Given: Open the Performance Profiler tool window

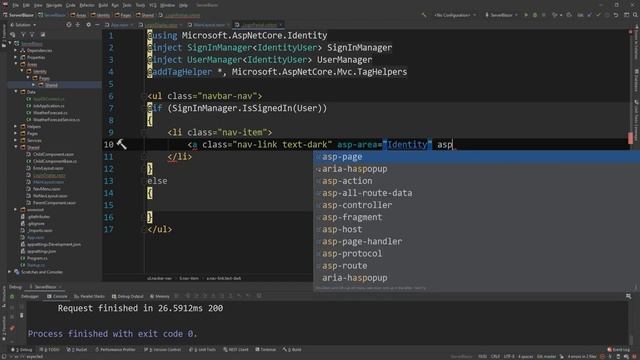Looking at the screenshot, I should pyautogui.click(x=116, y=350).
